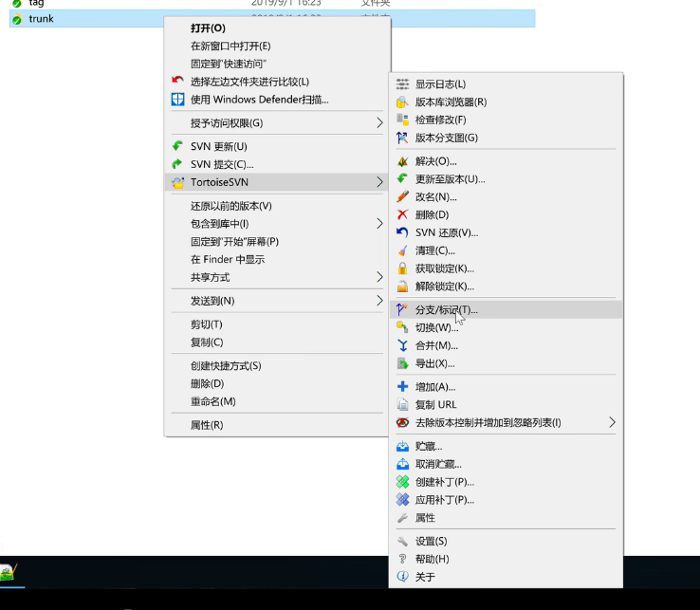This screenshot has height=610, width=700.
Task: Click the Shelve (贮藏) icon
Action: pyautogui.click(x=402, y=446)
